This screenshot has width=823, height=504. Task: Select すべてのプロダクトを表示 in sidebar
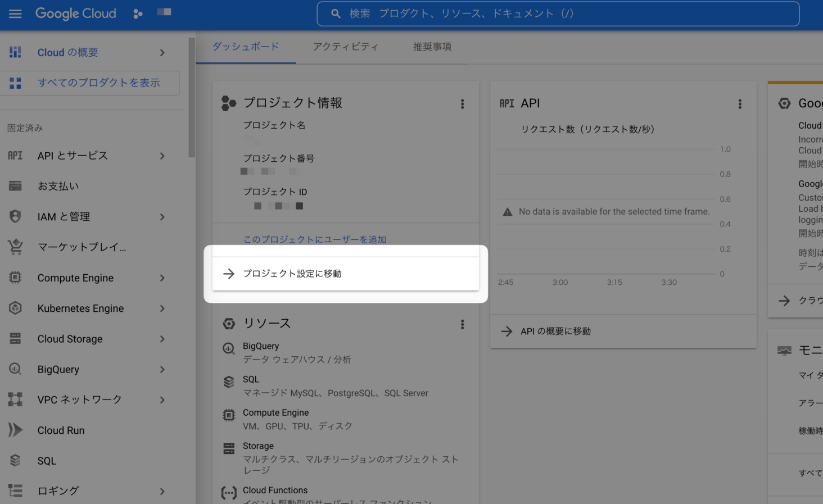point(98,83)
